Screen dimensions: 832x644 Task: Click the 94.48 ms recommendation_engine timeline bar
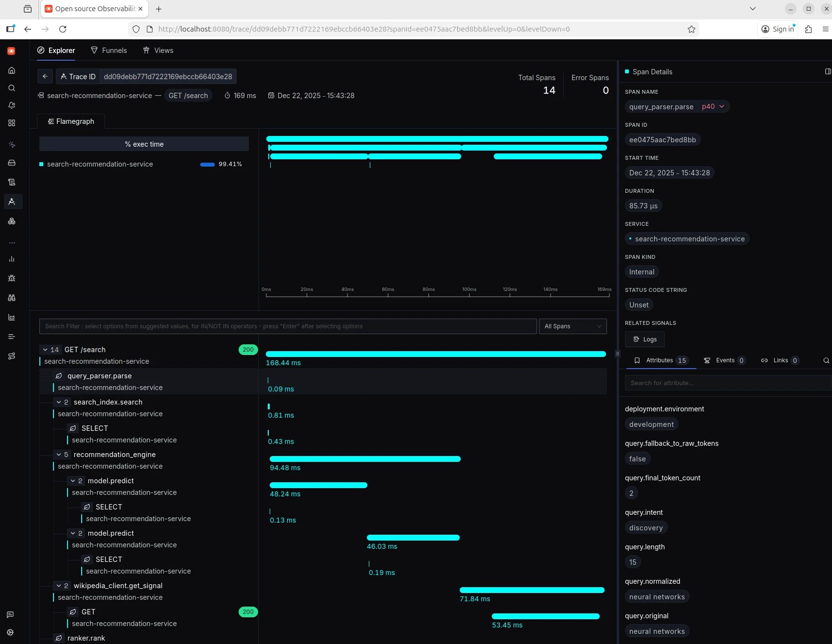[364, 459]
